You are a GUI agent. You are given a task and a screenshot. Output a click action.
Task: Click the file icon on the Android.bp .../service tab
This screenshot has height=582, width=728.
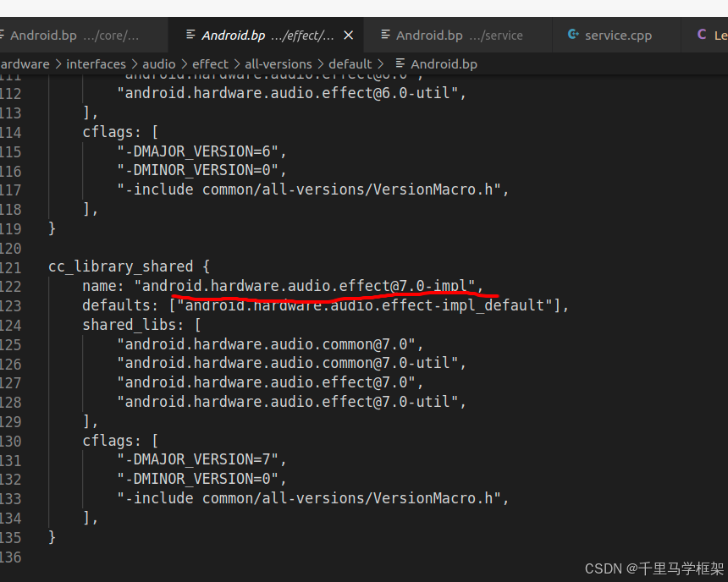(x=385, y=35)
